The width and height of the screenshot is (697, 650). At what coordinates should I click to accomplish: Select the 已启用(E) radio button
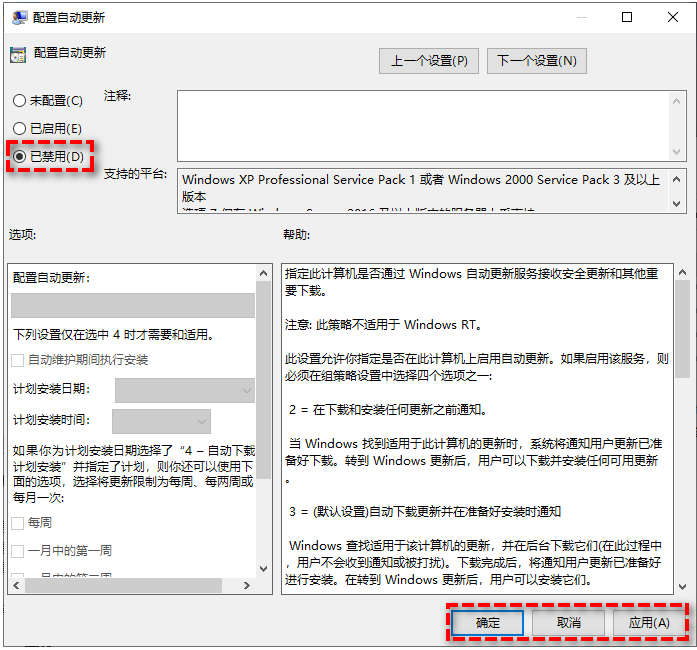(x=19, y=128)
